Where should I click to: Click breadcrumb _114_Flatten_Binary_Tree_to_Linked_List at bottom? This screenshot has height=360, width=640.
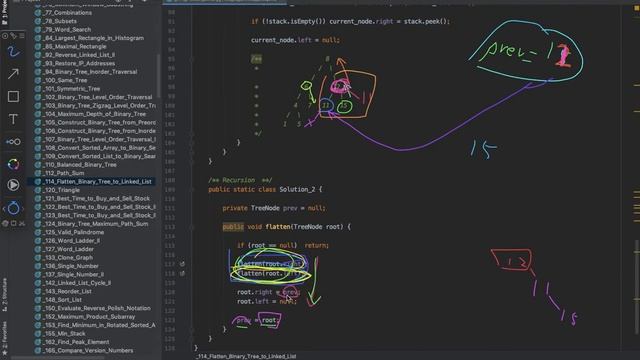(x=247, y=356)
